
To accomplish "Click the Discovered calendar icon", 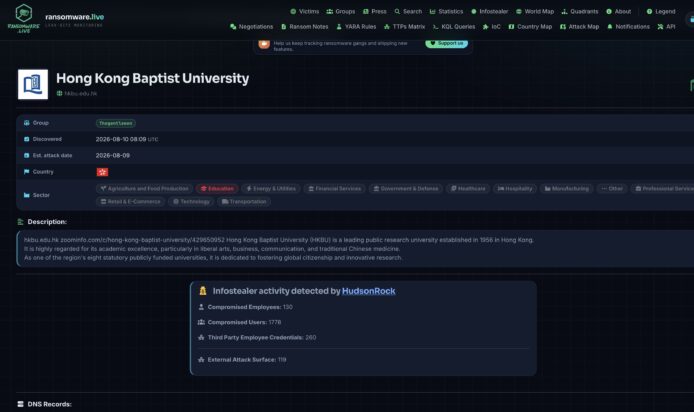I will pyautogui.click(x=27, y=139).
